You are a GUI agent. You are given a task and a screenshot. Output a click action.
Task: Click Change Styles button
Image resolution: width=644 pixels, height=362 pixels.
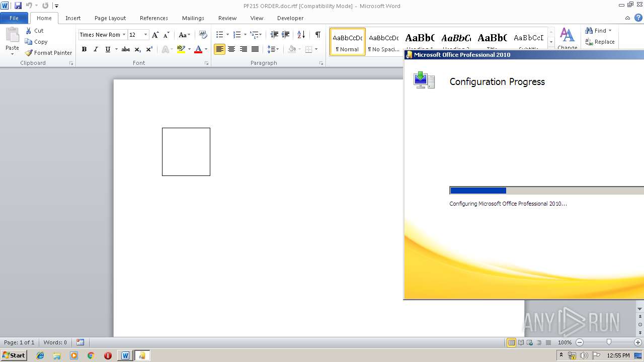point(568,39)
